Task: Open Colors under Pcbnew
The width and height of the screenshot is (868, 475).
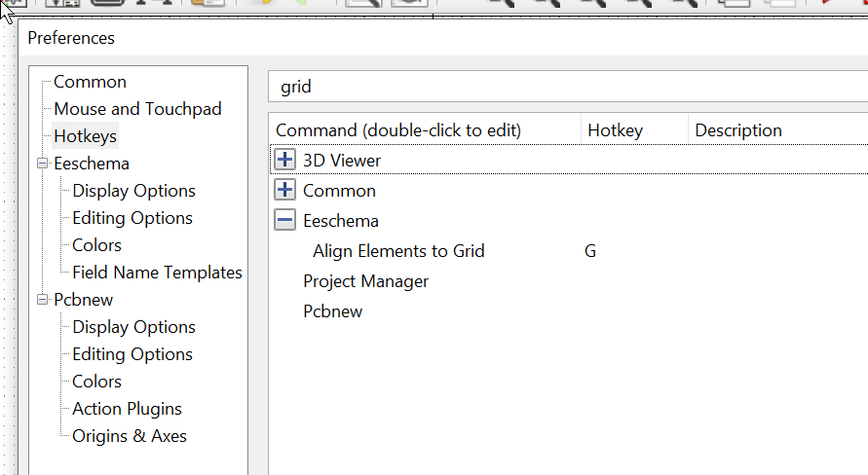Action: pos(96,382)
